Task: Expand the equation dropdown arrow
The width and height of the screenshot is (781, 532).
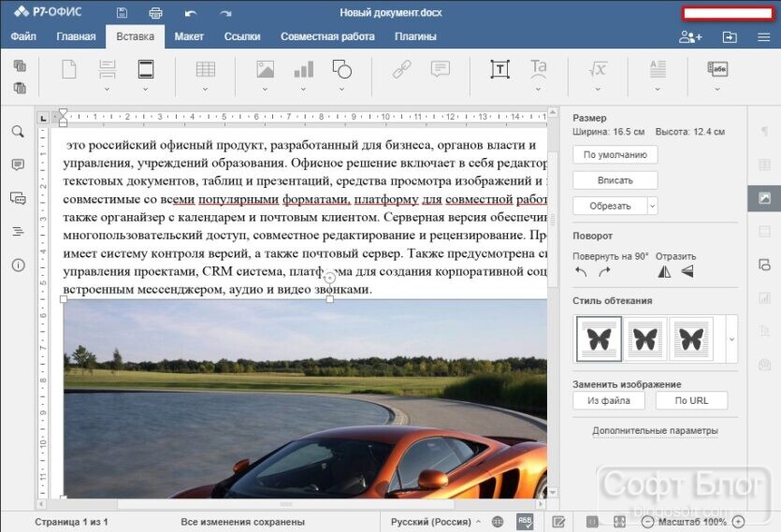Action: pos(598,89)
